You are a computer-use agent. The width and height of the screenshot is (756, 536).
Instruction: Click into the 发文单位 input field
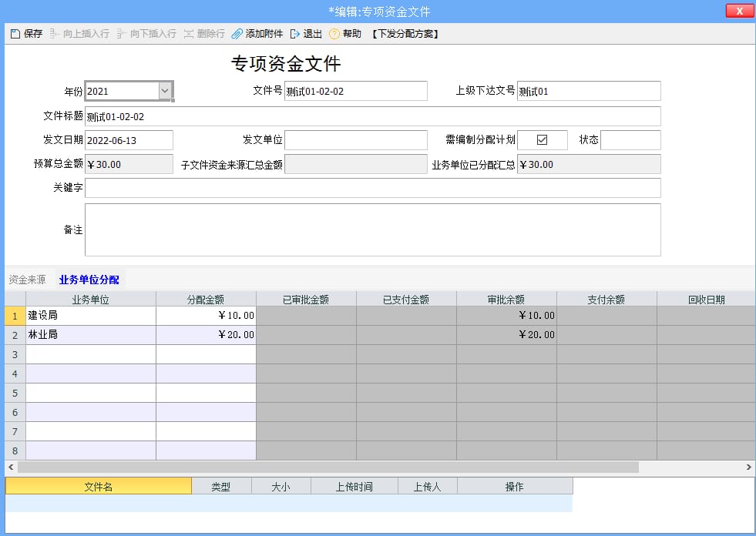(355, 140)
